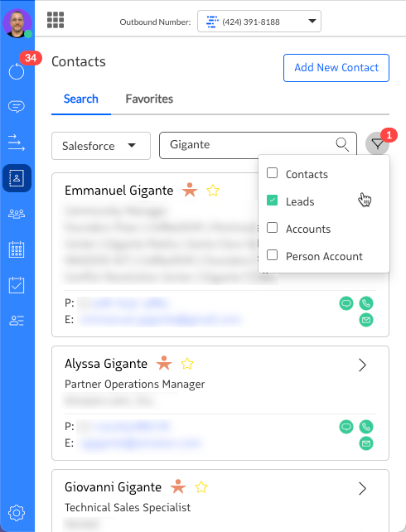Call Emmanuel Gigante with green phone icon

pyautogui.click(x=366, y=303)
